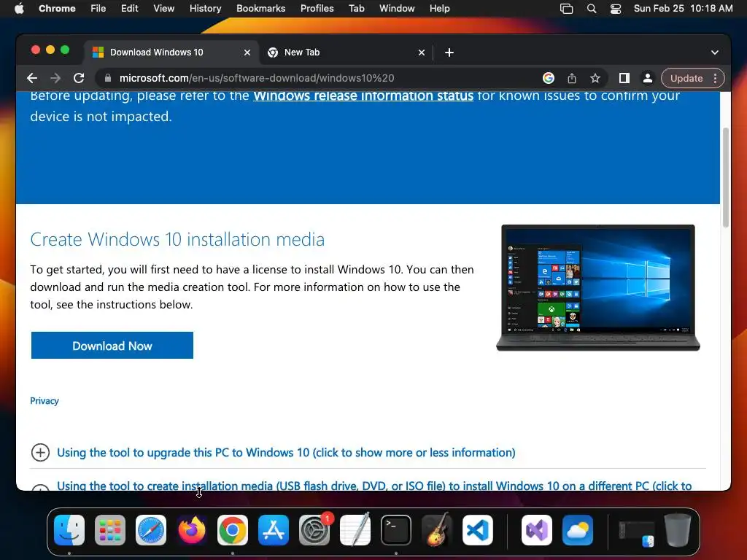Click the Download Now button

click(x=112, y=345)
